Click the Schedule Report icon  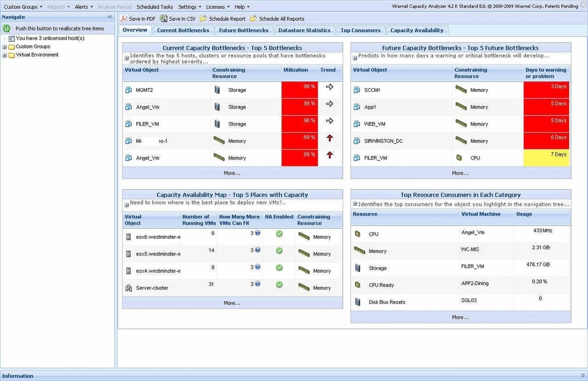(203, 18)
